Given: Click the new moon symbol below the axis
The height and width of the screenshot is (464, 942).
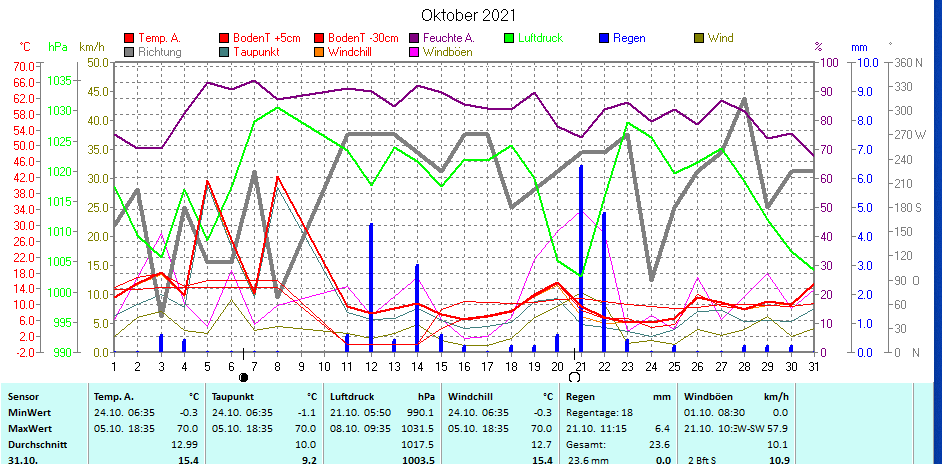Looking at the screenshot, I should 243,377.
